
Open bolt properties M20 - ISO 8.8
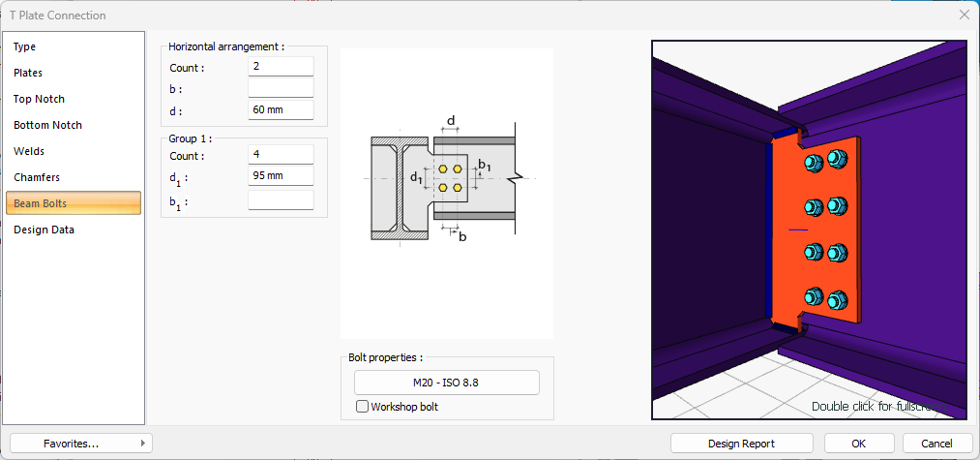pyautogui.click(x=447, y=383)
